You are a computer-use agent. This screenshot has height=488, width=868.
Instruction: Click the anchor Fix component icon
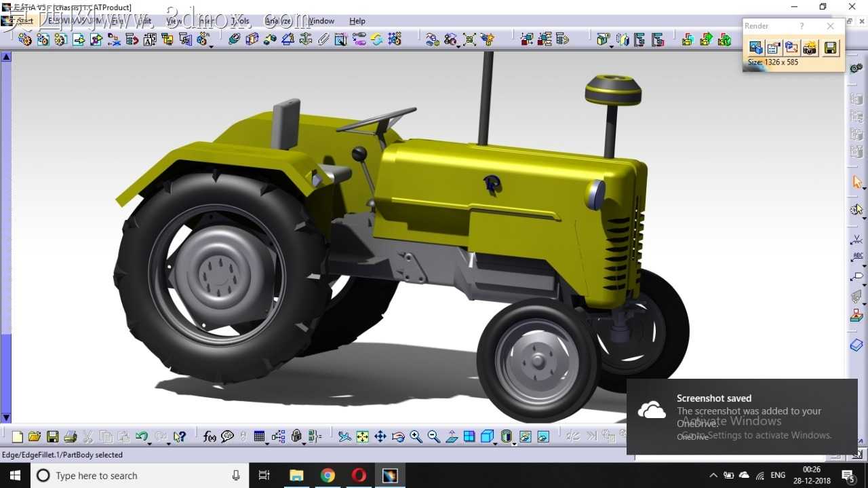tap(305, 39)
